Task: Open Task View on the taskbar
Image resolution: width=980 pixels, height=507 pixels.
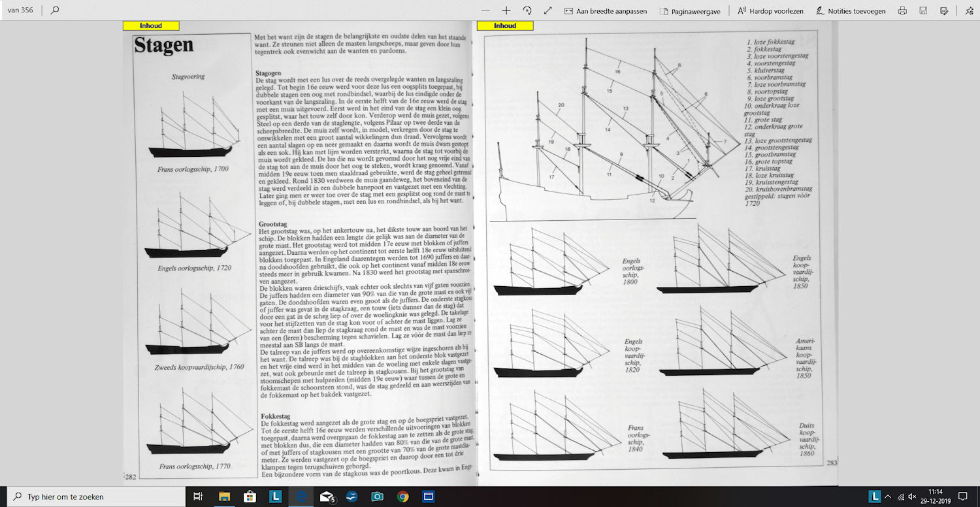Action: [199, 497]
